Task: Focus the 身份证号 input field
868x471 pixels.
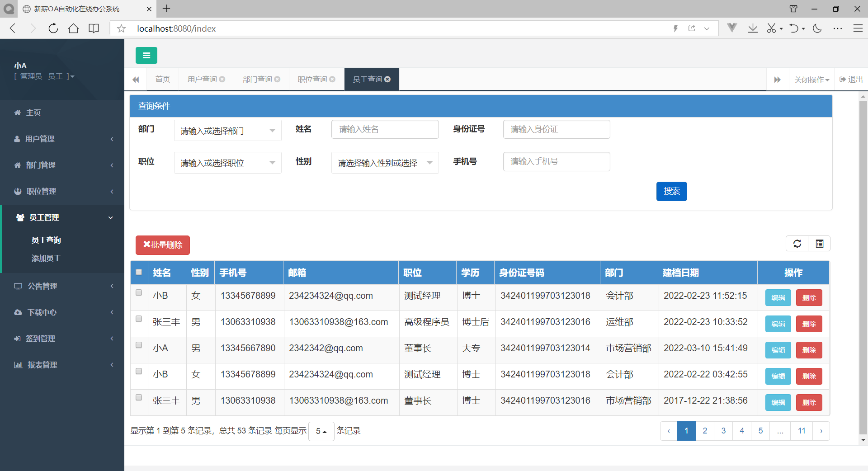Action: point(557,129)
